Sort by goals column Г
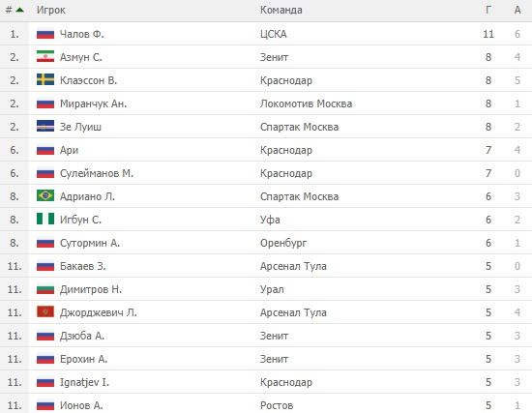 pyautogui.click(x=488, y=10)
